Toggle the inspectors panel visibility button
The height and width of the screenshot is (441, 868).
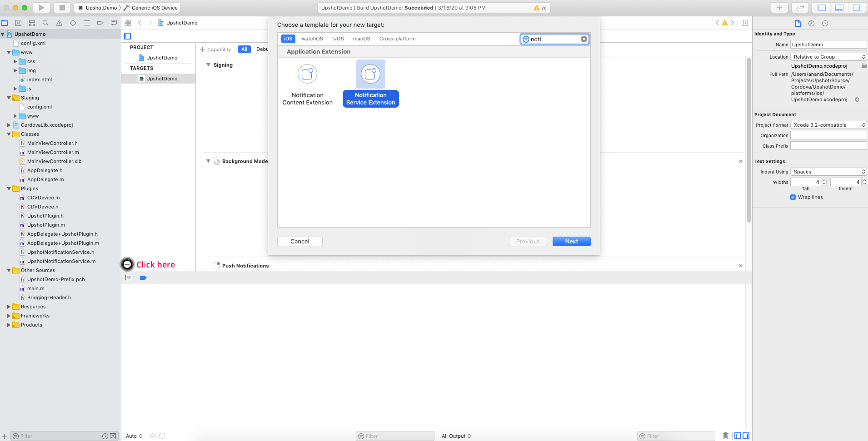point(857,8)
